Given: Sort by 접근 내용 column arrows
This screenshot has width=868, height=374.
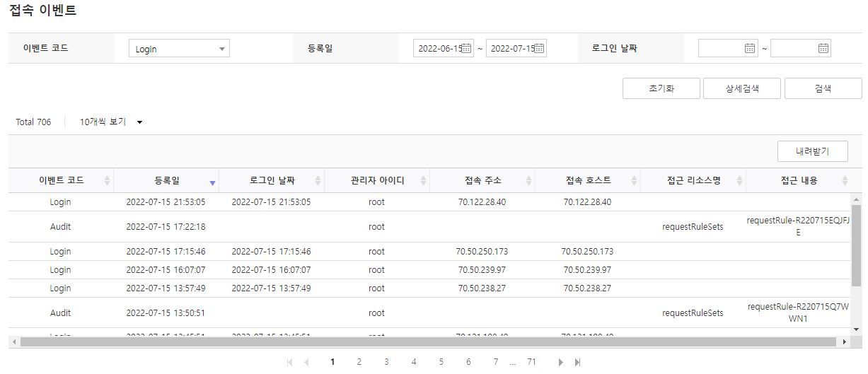Looking at the screenshot, I should pyautogui.click(x=845, y=181).
